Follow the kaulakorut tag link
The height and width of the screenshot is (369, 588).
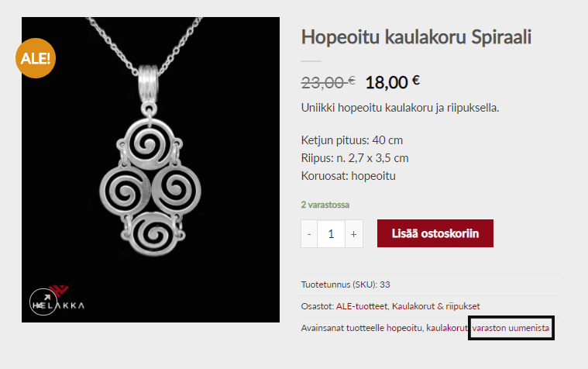(447, 328)
